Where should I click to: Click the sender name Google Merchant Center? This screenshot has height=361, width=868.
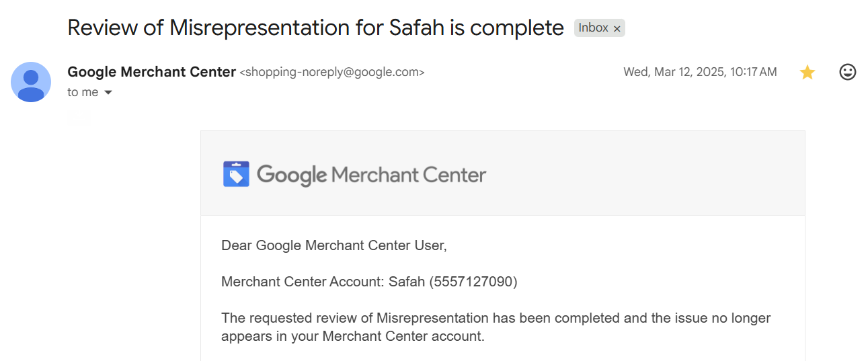coord(152,72)
